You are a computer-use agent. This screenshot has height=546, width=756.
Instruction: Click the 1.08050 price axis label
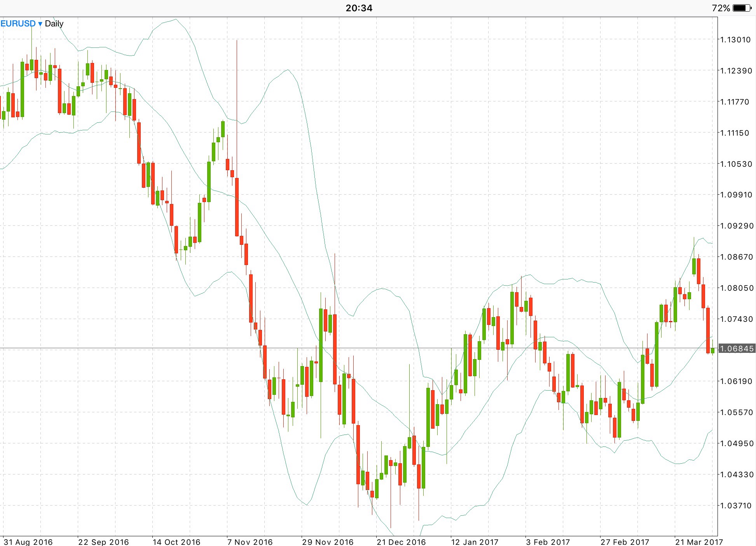coord(736,288)
